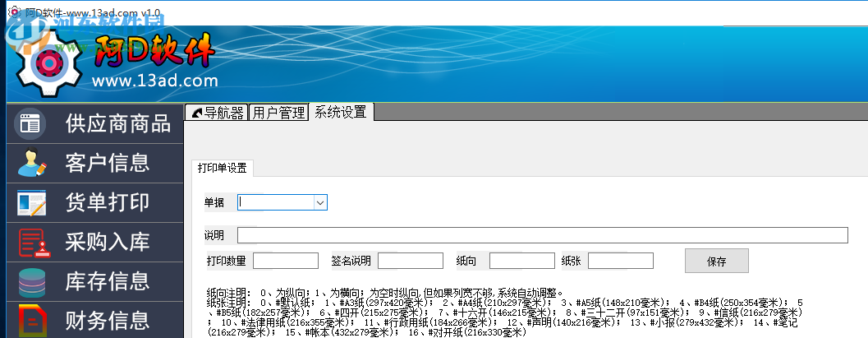Select the 打印单设置 sub-tab
The image size is (868, 338).
click(x=223, y=168)
